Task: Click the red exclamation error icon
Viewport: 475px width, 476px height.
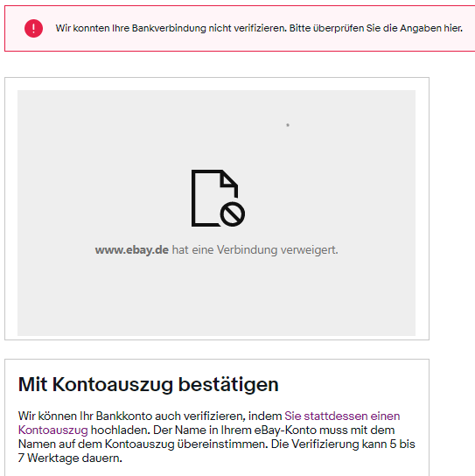Action: (33, 28)
